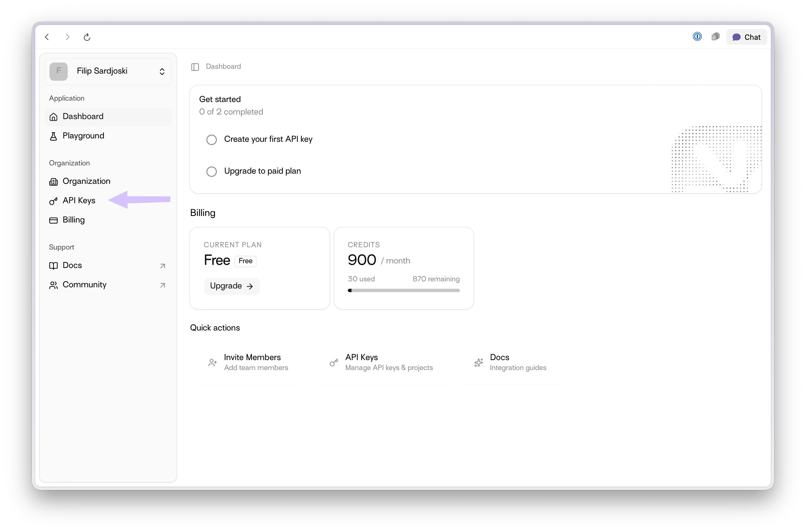Click the sparkle icon in Docs quick action
The height and width of the screenshot is (532, 806).
point(478,363)
